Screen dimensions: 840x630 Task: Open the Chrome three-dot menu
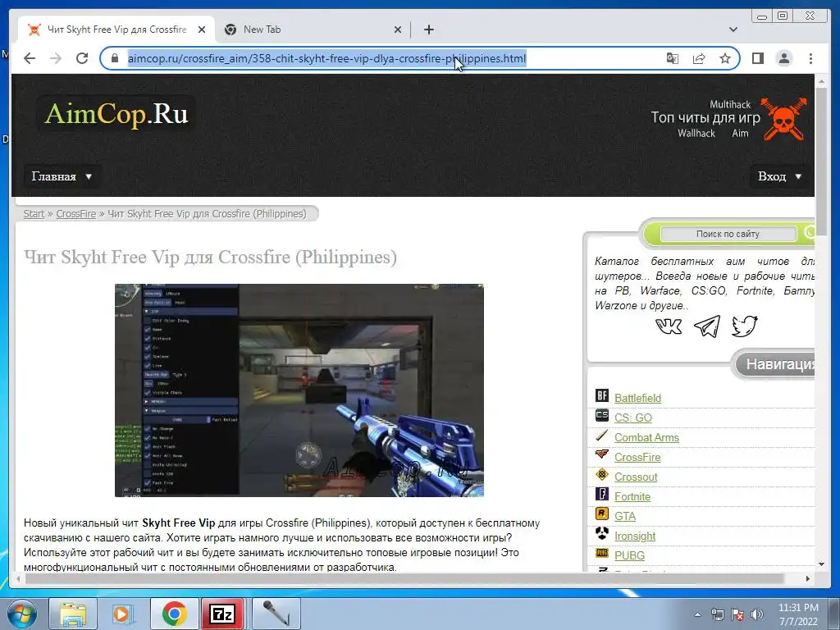pos(810,58)
